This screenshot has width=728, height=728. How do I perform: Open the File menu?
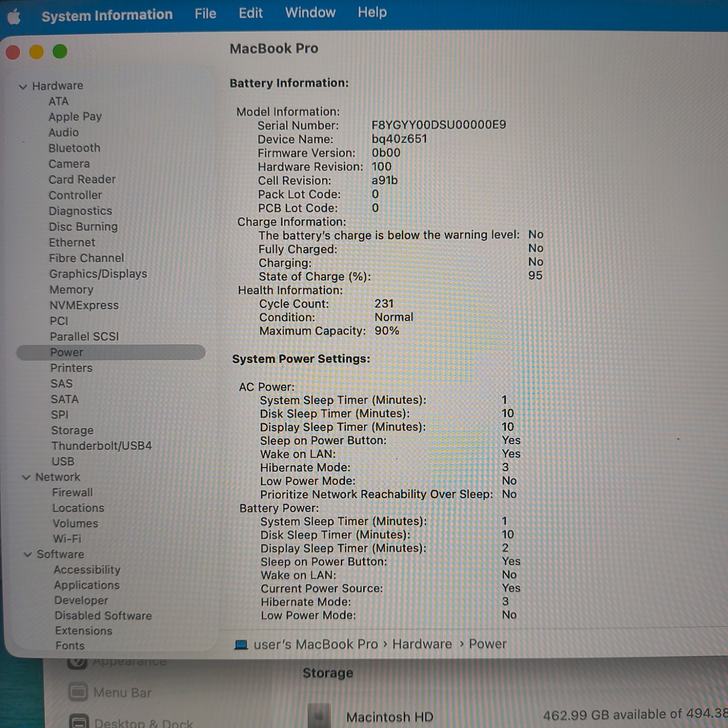[205, 14]
